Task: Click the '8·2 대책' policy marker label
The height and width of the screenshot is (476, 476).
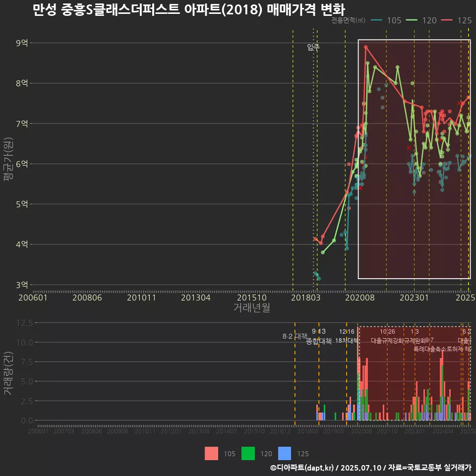Action: pos(295,336)
